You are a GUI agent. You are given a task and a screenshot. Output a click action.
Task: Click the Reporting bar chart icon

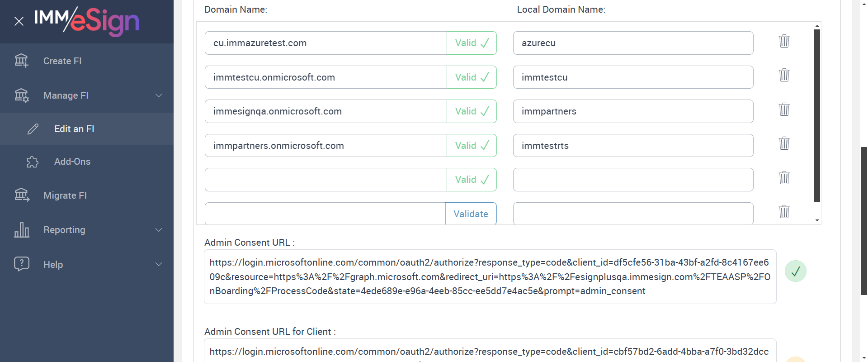(22, 230)
